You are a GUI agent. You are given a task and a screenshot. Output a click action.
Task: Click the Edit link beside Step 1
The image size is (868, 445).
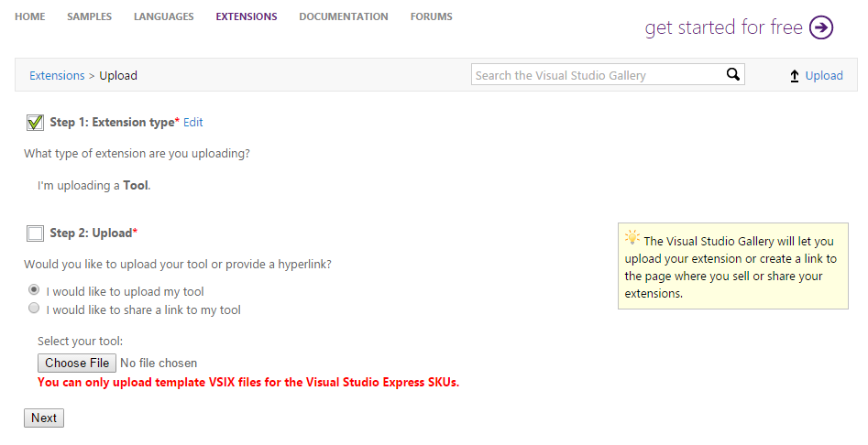(x=192, y=122)
